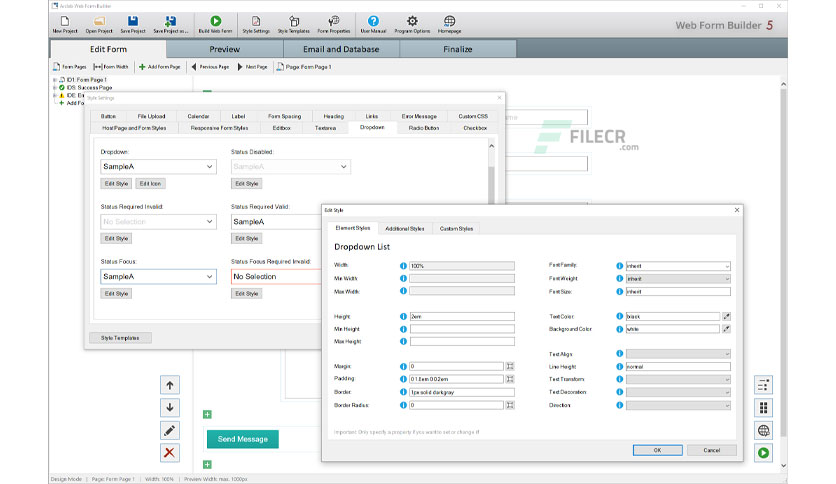Viewport: 836px width, 484px height.
Task: Open Program Options gear icon
Action: click(x=412, y=25)
